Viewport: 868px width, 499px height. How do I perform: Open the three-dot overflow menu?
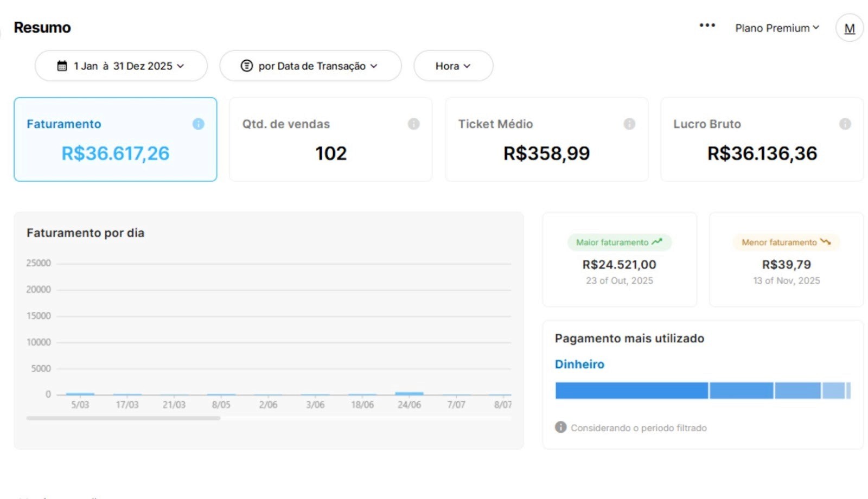click(x=707, y=25)
